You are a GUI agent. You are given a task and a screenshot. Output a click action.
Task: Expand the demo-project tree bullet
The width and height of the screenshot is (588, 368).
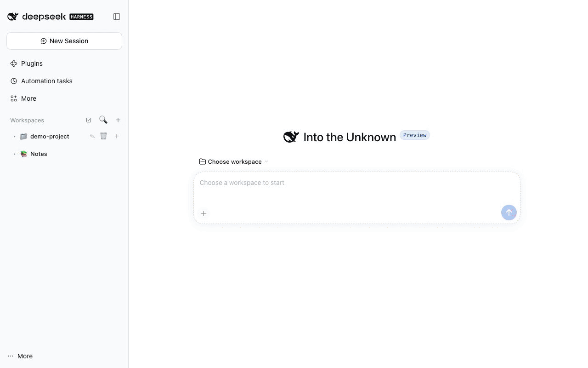[x=15, y=137]
